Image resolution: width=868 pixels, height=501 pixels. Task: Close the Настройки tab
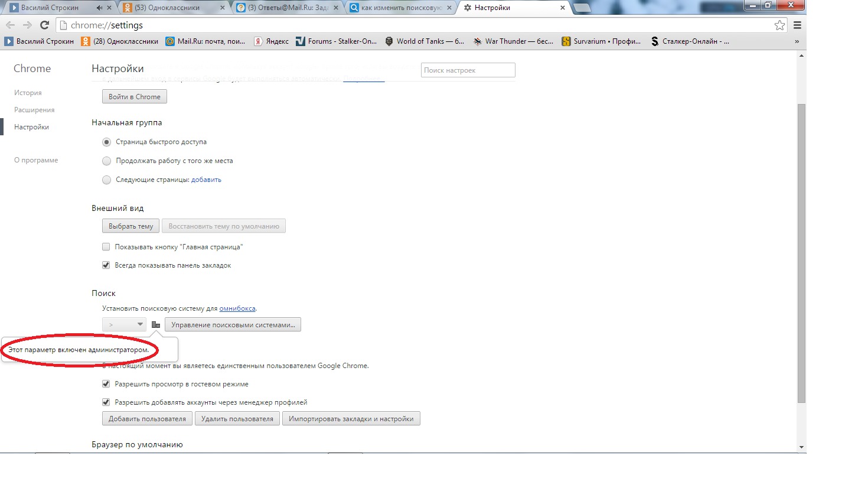(x=562, y=8)
